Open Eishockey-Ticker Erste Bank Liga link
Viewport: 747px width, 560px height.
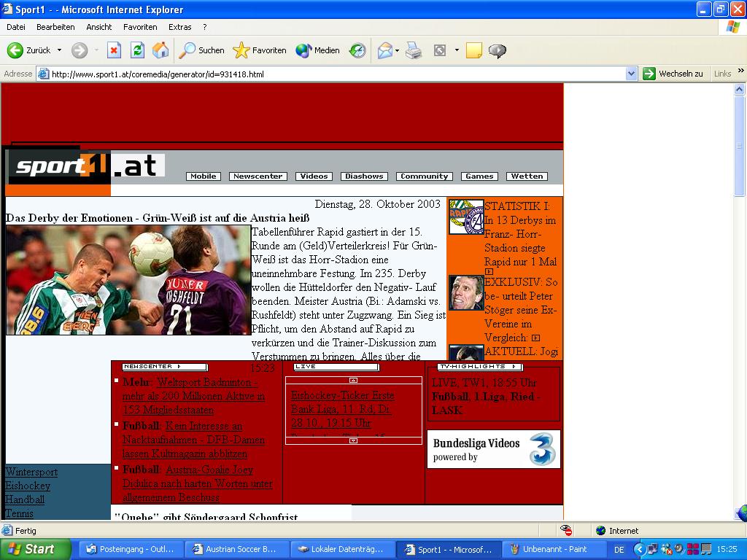pyautogui.click(x=343, y=409)
